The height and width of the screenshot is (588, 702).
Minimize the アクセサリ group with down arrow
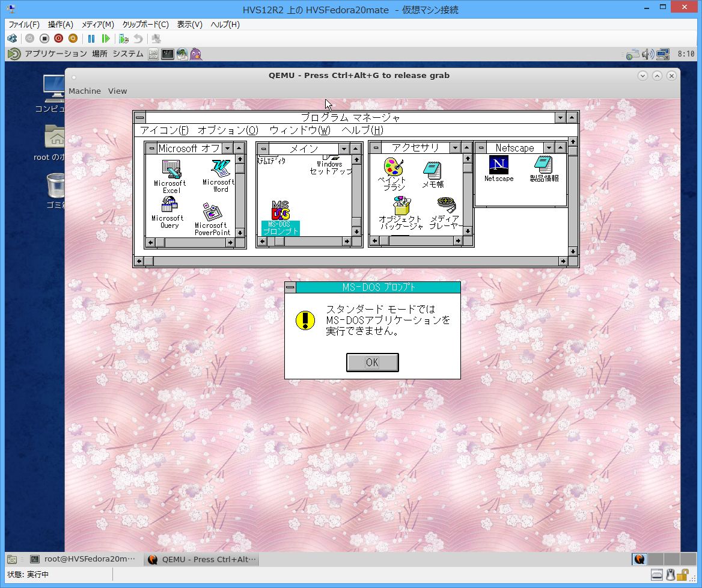[x=456, y=147]
